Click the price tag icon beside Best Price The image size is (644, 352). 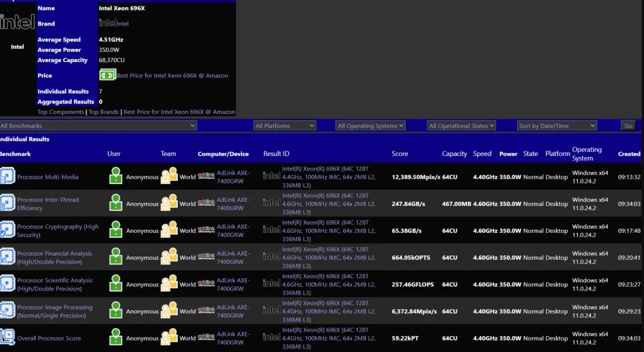coord(107,75)
